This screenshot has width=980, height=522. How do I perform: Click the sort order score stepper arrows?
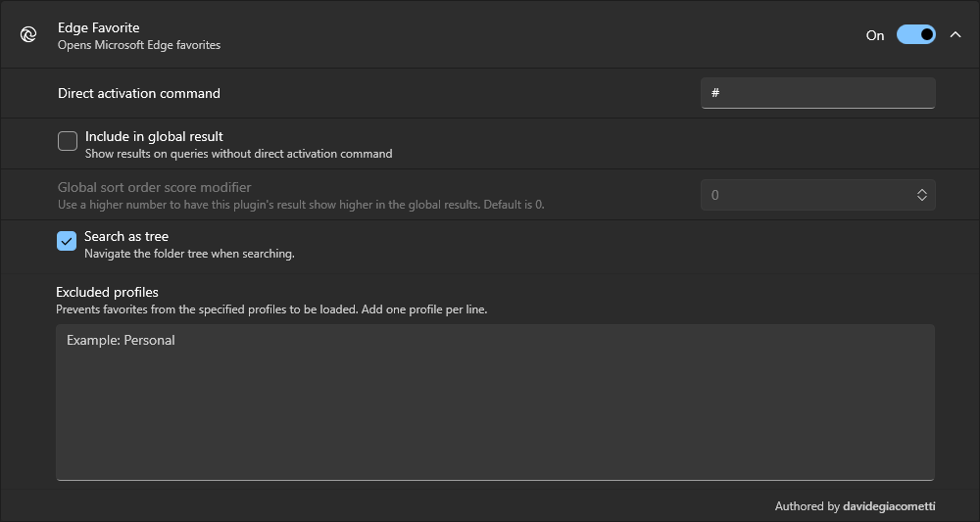(921, 195)
